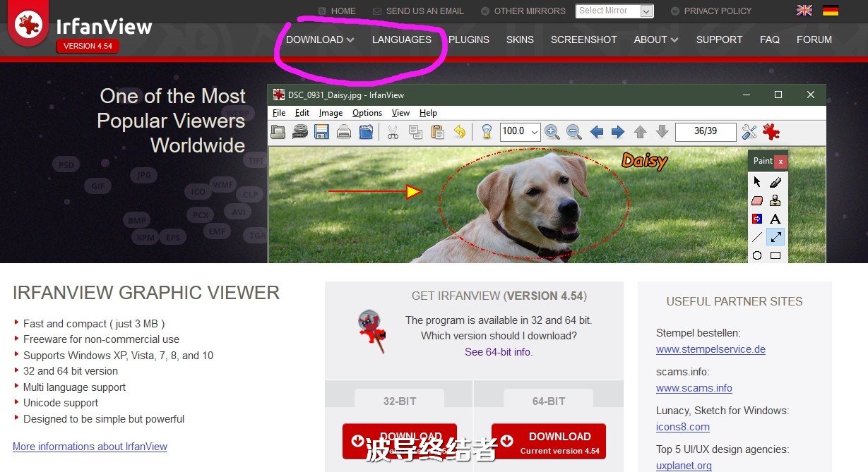The height and width of the screenshot is (472, 868).
Task: Visit icons8.com partner link
Action: 683,427
